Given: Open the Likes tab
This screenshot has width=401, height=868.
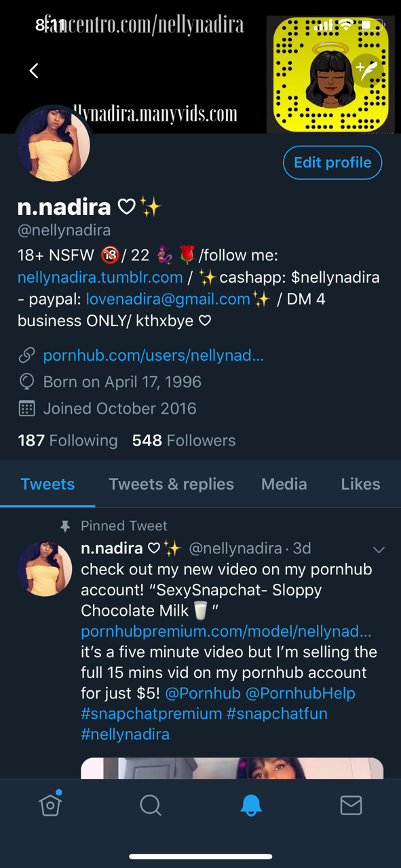Looking at the screenshot, I should (360, 484).
